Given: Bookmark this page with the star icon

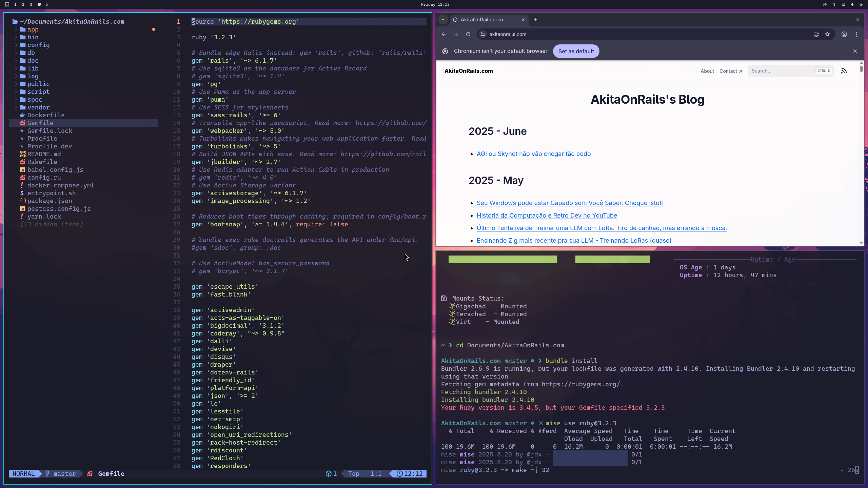Looking at the screenshot, I should pyautogui.click(x=827, y=34).
